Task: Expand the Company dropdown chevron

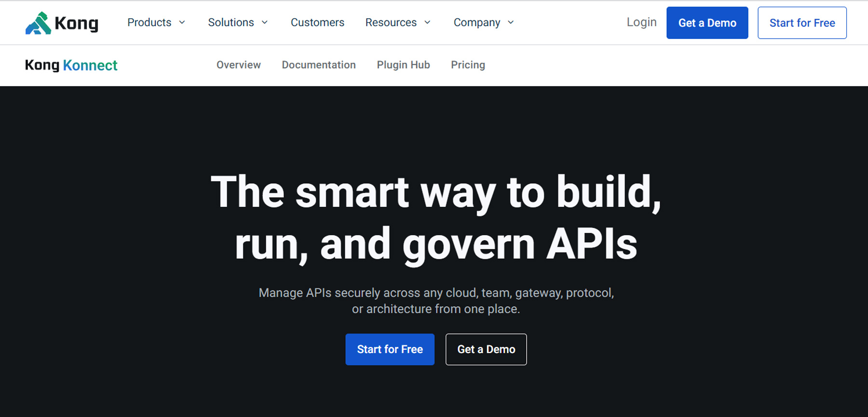Action: coord(511,23)
